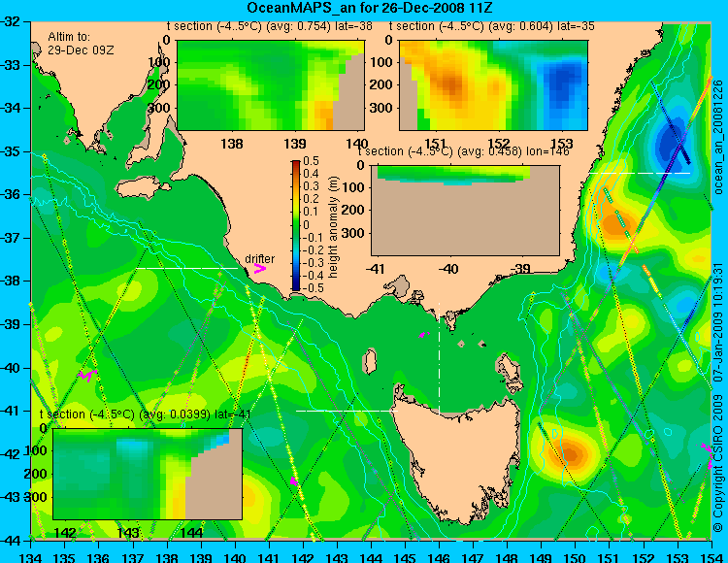Open the lon=146 temperature section inset
This screenshot has width=728, height=563.
click(465, 211)
